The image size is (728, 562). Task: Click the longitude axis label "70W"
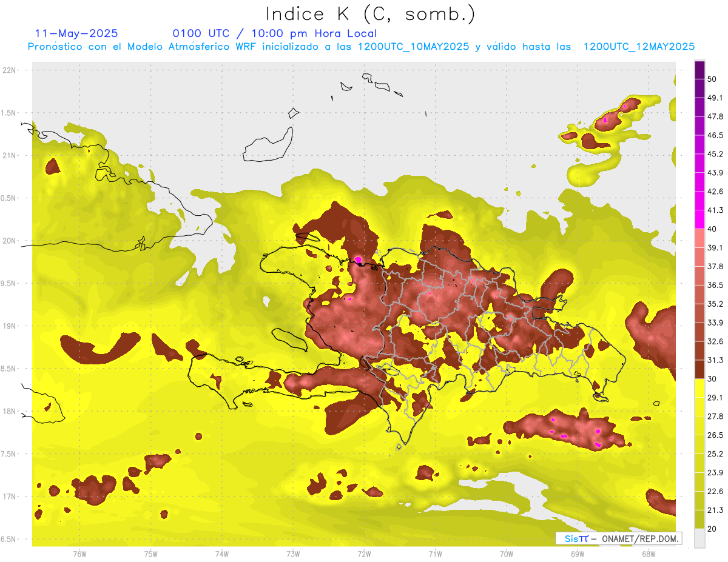tap(506, 554)
